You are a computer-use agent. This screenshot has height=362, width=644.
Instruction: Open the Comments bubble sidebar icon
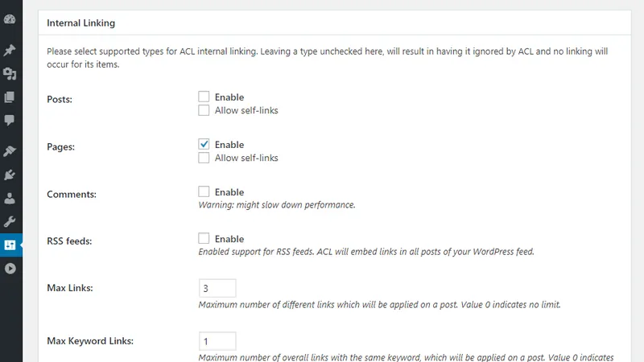pos(10,120)
